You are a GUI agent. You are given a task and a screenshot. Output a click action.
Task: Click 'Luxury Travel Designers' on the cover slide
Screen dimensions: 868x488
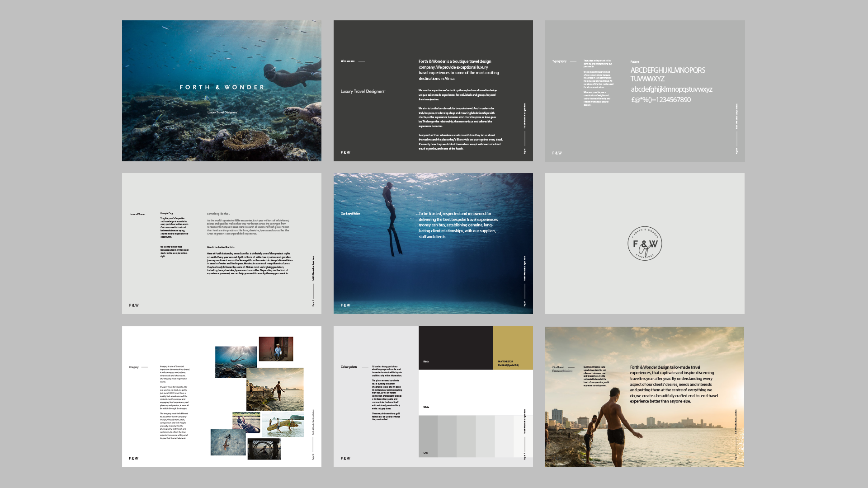[x=222, y=113]
